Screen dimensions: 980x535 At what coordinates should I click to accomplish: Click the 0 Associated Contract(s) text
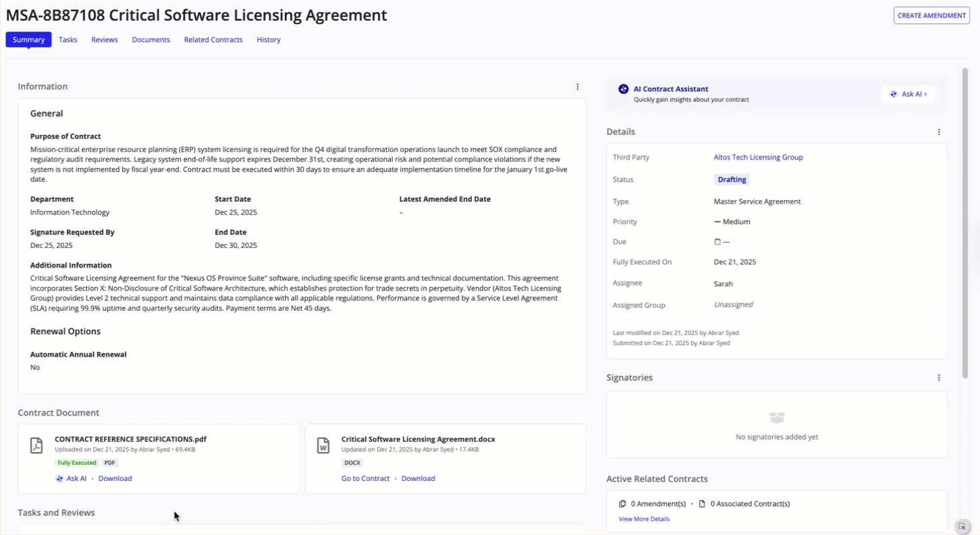[750, 504]
